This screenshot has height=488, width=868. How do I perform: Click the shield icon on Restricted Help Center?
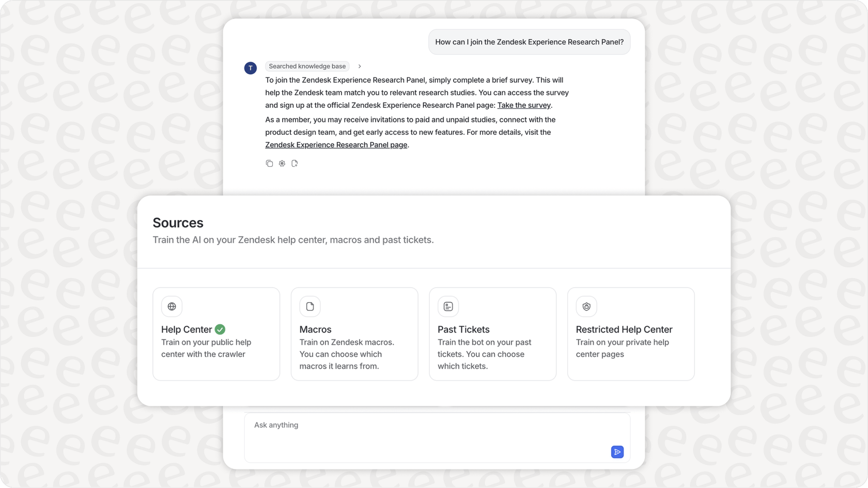click(x=586, y=307)
